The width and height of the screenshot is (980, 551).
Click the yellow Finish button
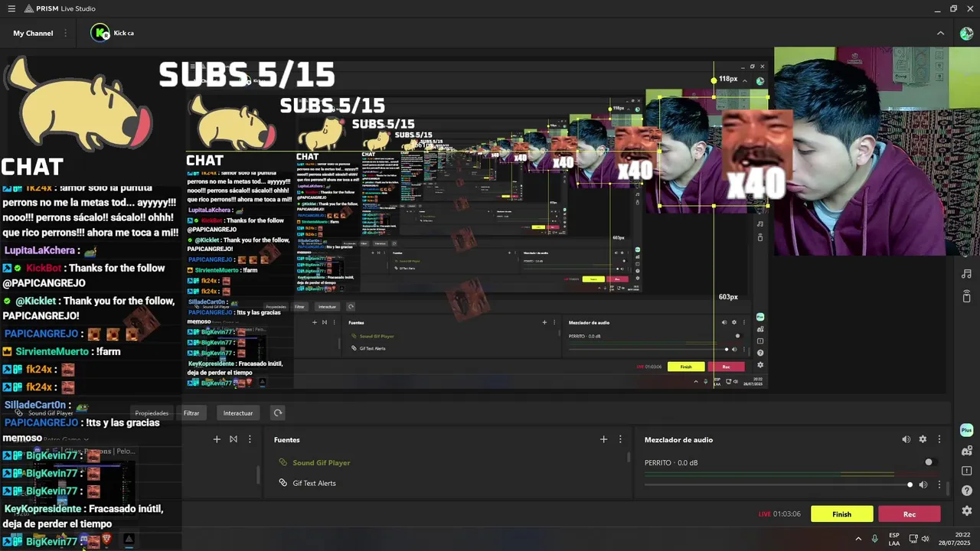coord(841,514)
